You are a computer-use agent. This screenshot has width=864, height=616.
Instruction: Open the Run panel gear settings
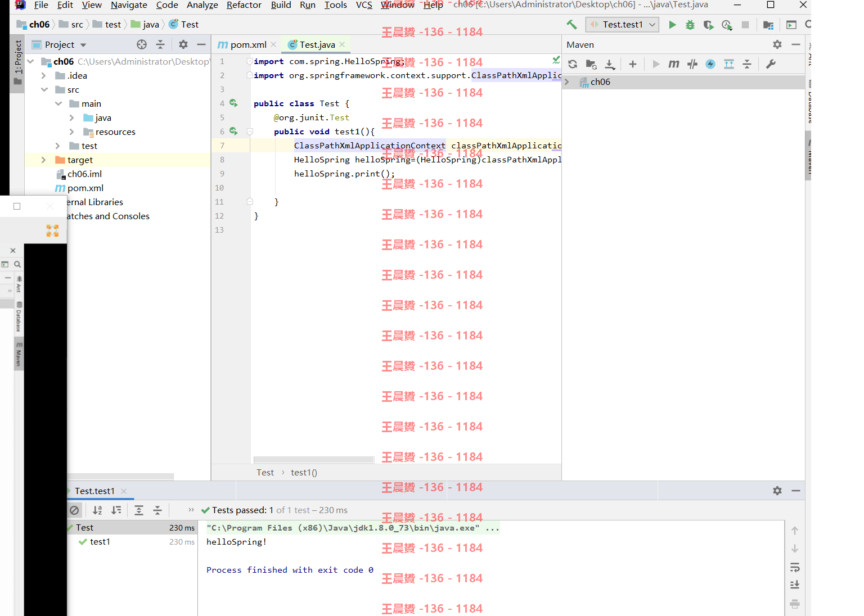point(777,491)
